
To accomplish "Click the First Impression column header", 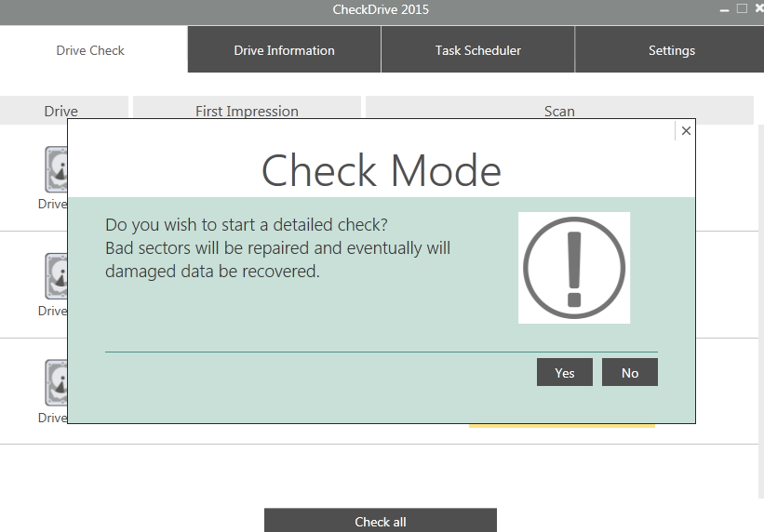I will tap(247, 111).
